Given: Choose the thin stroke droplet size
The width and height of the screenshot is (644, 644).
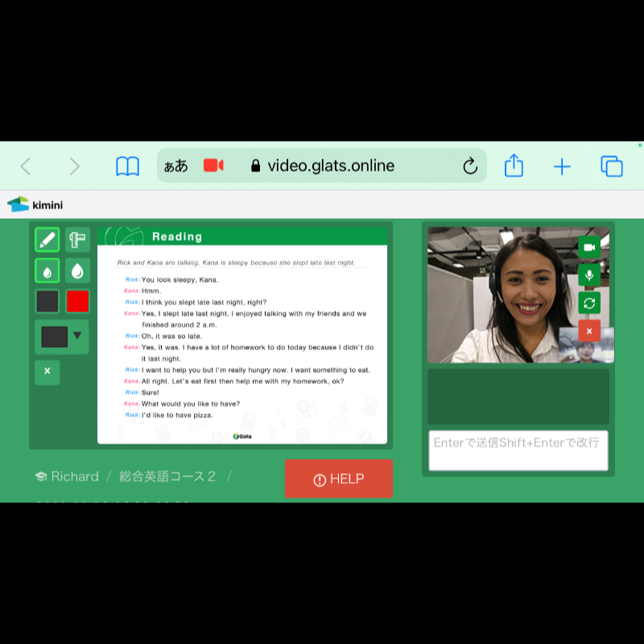Looking at the screenshot, I should coord(47,271).
